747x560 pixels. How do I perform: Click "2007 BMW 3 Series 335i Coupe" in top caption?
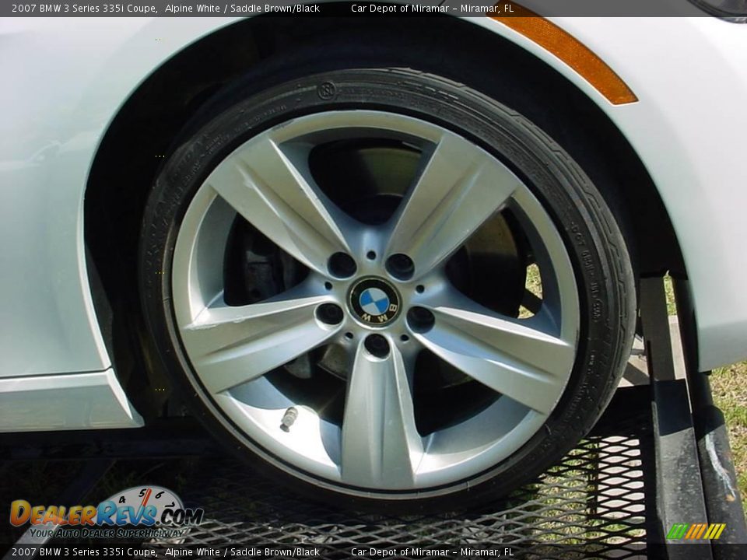pos(84,8)
